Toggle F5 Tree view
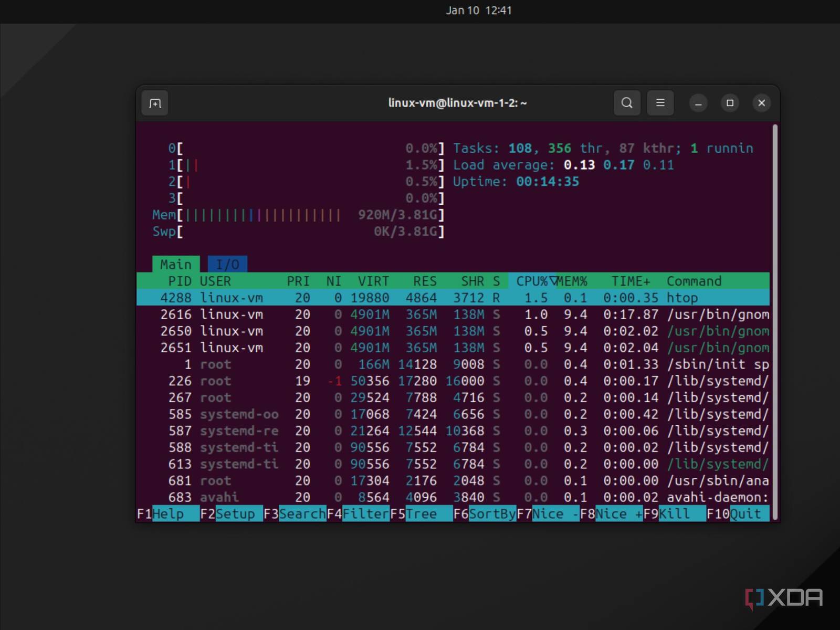The width and height of the screenshot is (840, 630). tap(421, 514)
